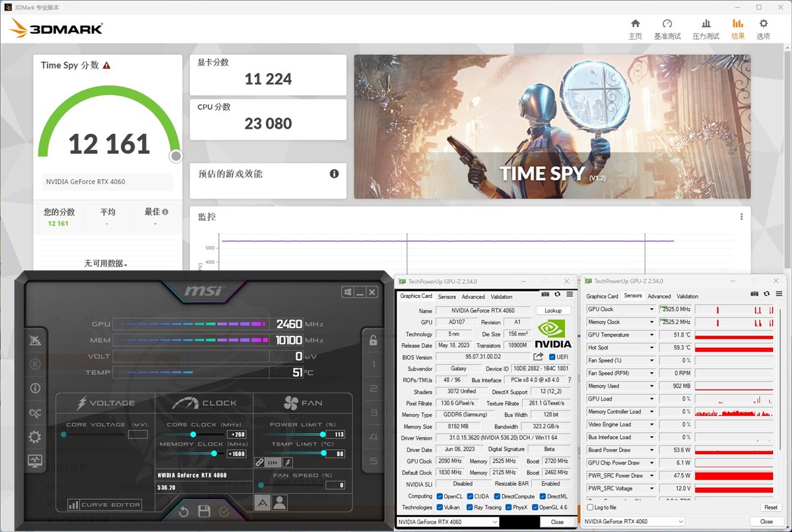Click the unlock padlock in Afterburner

374,341
